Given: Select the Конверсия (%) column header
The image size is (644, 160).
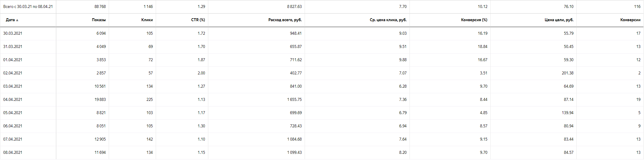Looking at the screenshot, I should point(474,20).
